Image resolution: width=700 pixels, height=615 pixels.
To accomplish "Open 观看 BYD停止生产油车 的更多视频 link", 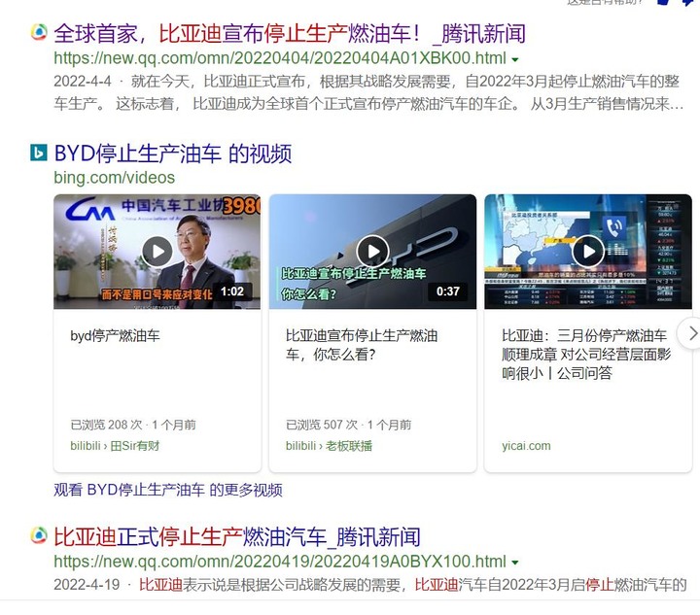I will [168, 490].
